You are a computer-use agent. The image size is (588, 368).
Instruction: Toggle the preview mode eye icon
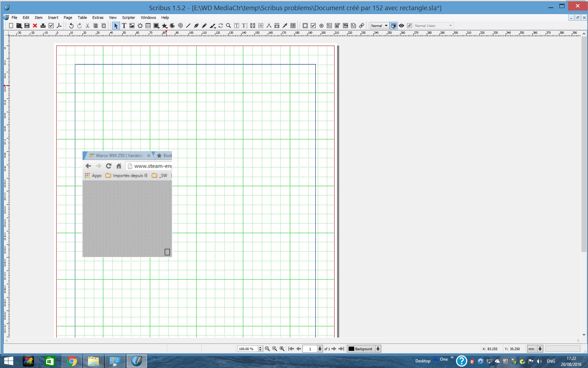coord(401,26)
